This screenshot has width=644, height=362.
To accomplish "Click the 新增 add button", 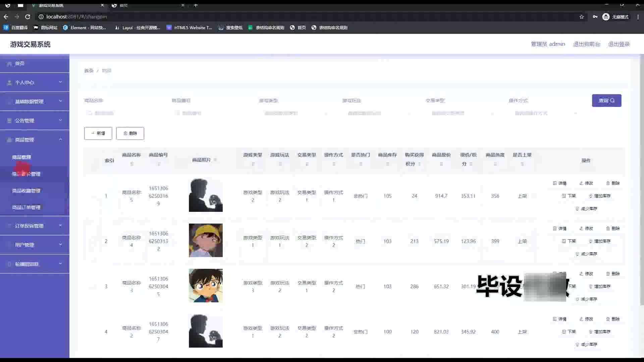I will (98, 133).
